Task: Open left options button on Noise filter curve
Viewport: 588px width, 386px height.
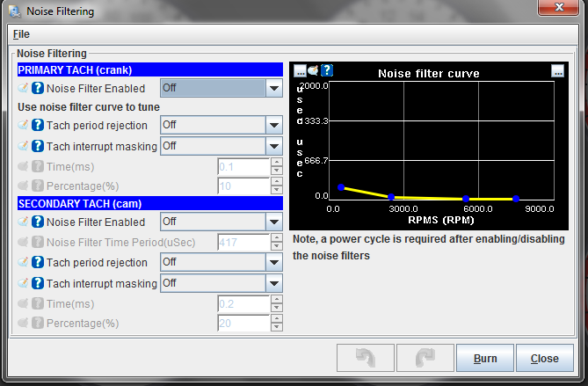Action: (300, 70)
